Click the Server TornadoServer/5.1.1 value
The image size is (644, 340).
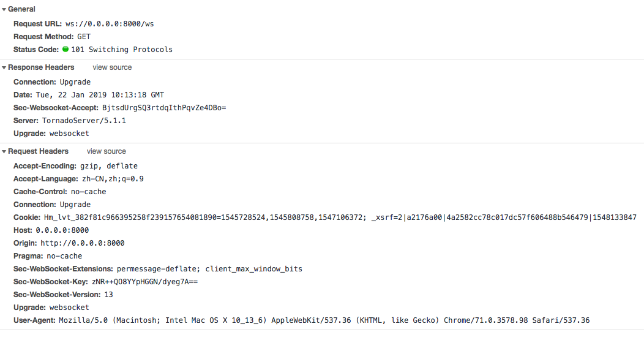(x=84, y=121)
